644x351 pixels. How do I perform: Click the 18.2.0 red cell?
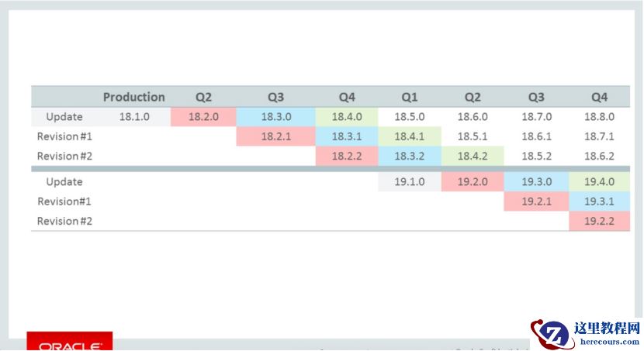204,117
